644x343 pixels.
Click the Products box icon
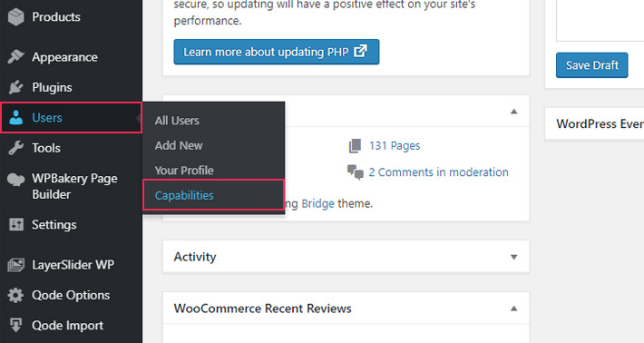click(x=16, y=17)
